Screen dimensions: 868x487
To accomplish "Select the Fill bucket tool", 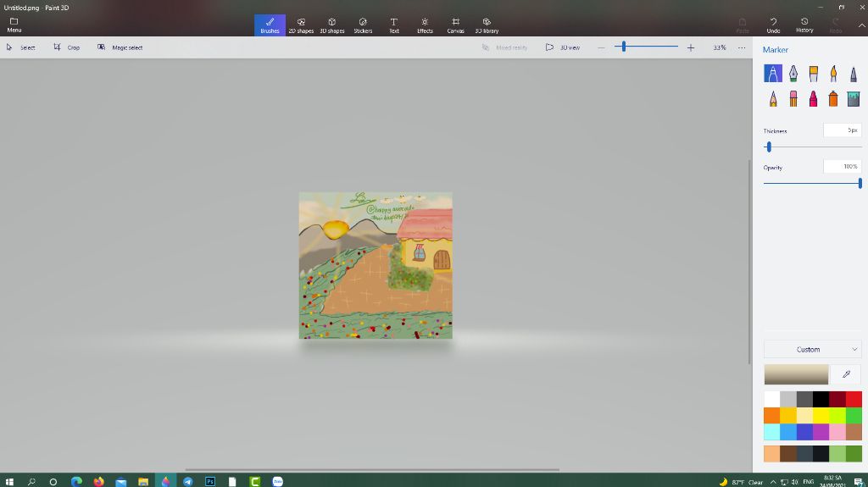I will 853,98.
